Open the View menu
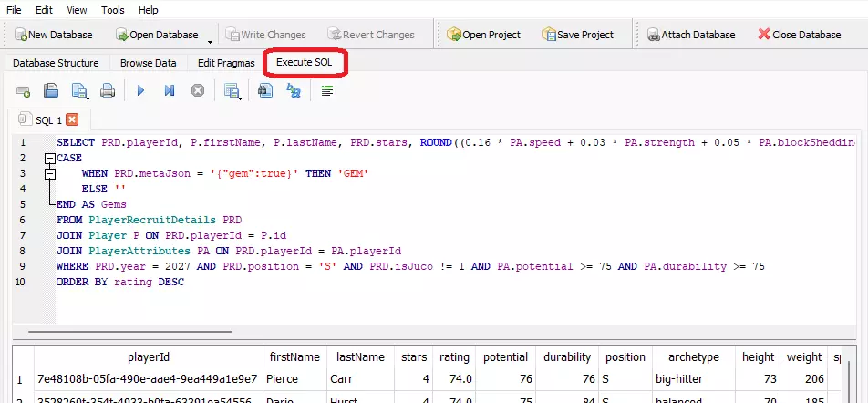868x403 pixels. click(77, 10)
